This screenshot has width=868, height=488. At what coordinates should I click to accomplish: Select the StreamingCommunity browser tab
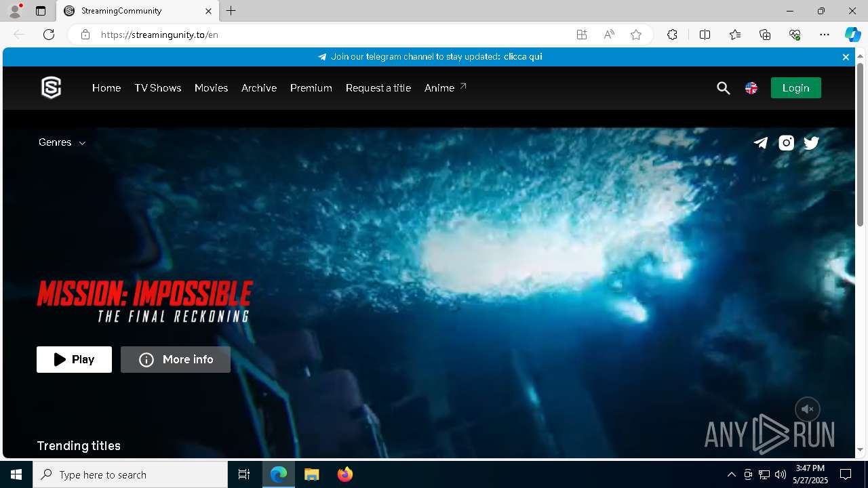click(138, 11)
